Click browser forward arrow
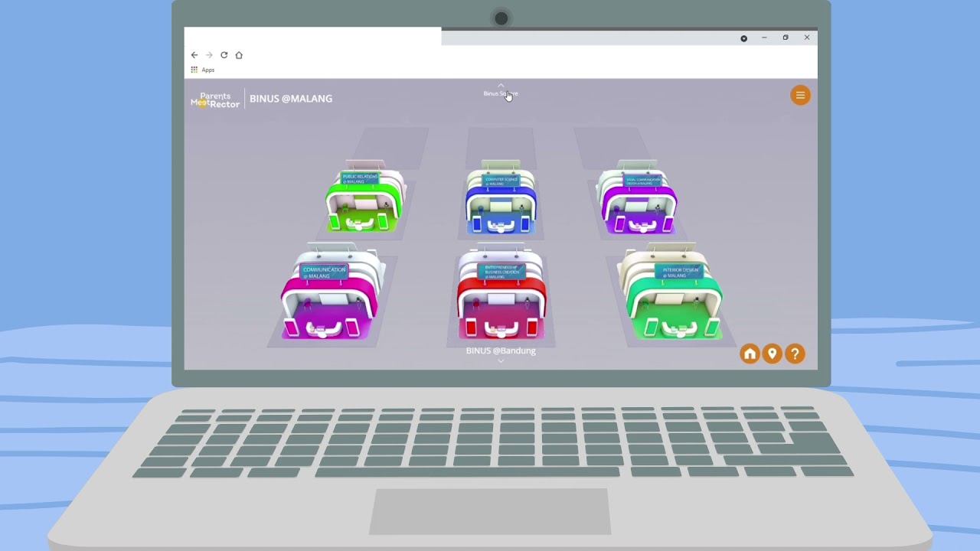 coord(209,55)
